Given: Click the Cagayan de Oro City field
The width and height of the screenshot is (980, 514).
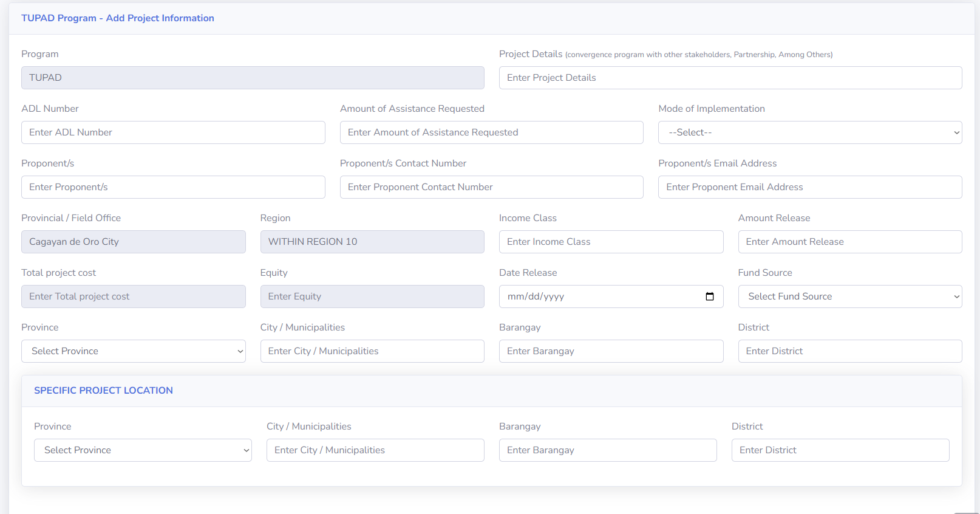Looking at the screenshot, I should click(x=134, y=242).
